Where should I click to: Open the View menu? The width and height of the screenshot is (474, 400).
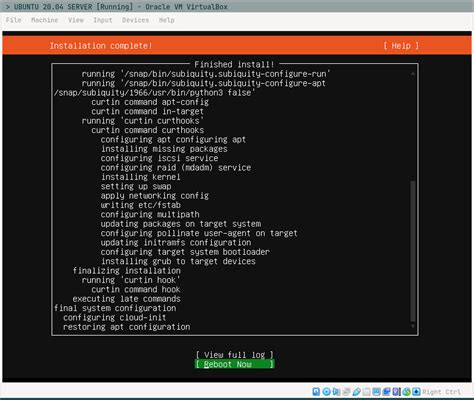click(x=76, y=20)
